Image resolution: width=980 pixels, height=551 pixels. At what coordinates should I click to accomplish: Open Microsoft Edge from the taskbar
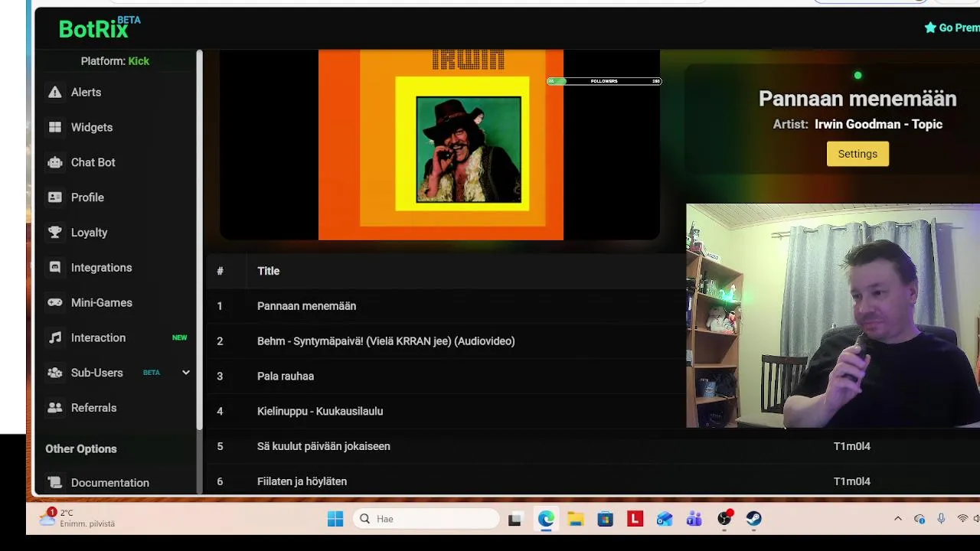pyautogui.click(x=546, y=519)
